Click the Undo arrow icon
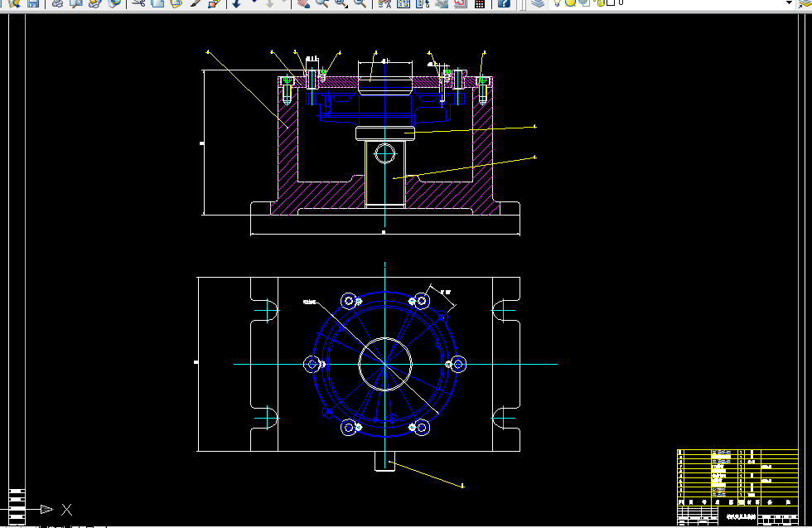This screenshot has height=528, width=812. click(x=237, y=3)
